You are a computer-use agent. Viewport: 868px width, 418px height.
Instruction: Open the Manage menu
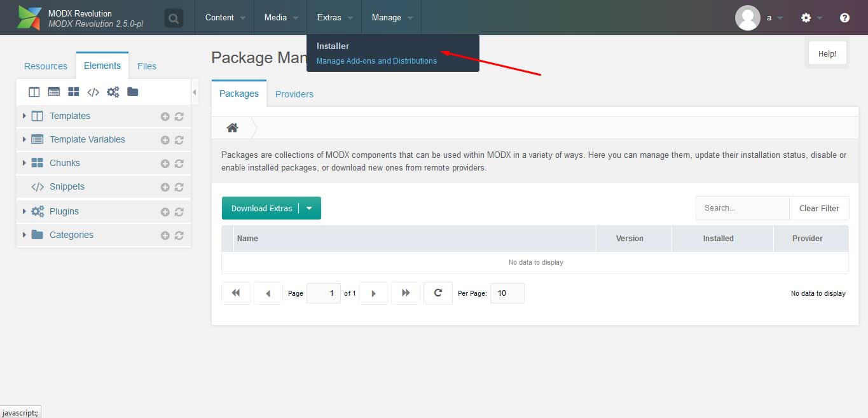pyautogui.click(x=391, y=18)
